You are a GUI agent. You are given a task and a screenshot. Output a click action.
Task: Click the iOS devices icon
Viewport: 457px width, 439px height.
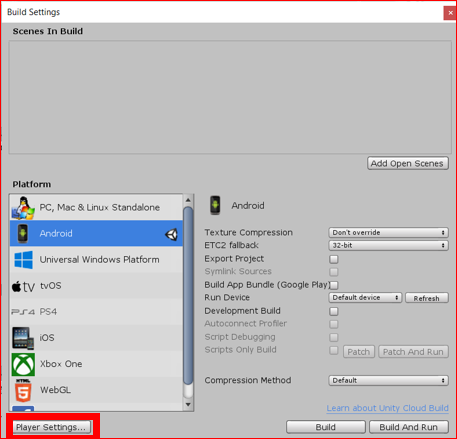click(x=23, y=338)
